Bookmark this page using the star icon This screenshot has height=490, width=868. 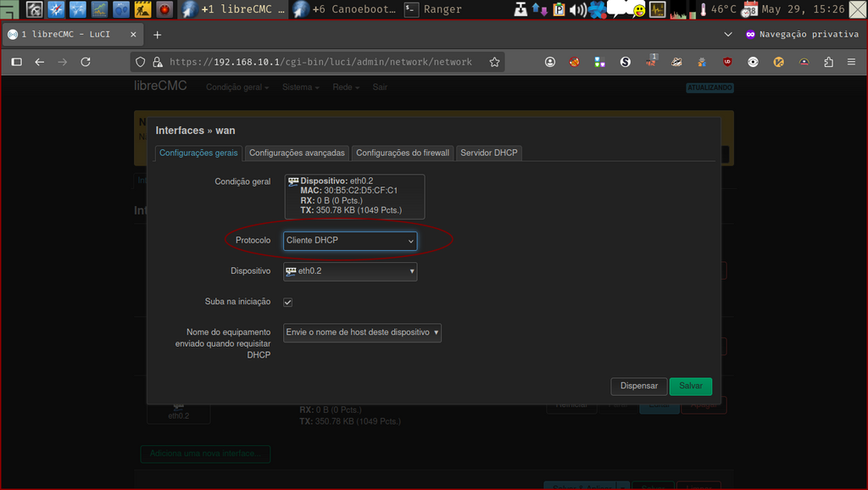point(494,61)
